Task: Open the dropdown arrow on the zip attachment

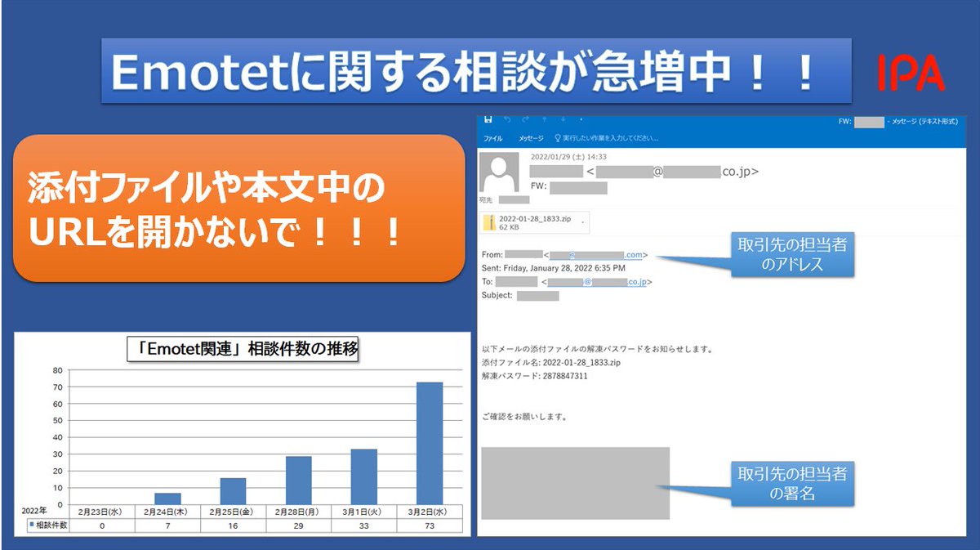Action: [584, 221]
